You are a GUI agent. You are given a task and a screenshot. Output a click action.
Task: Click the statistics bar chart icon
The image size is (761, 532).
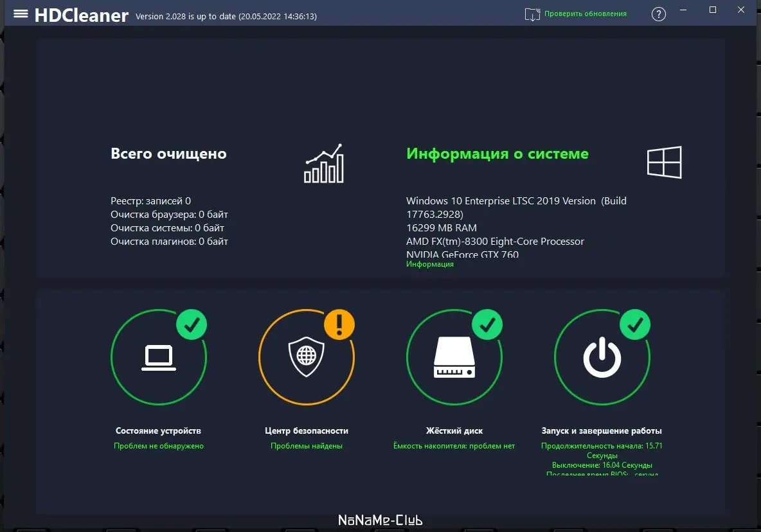(x=324, y=163)
